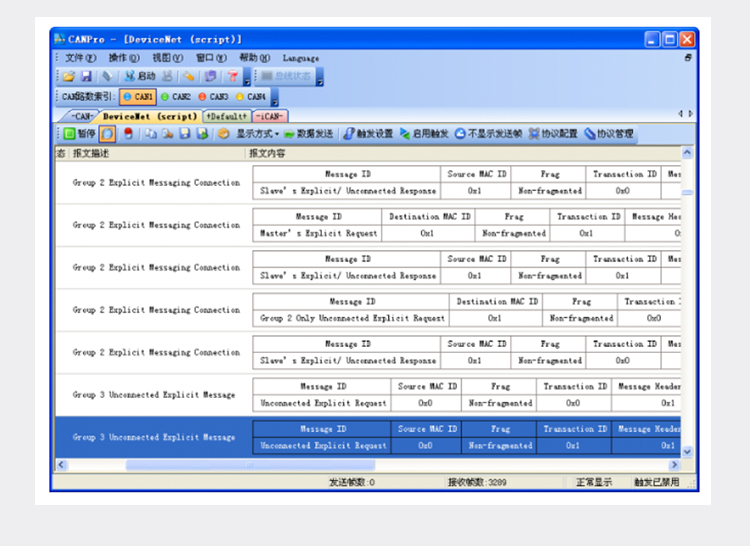The image size is (750, 546).
Task: Open the +Default+ tab
Action: [x=227, y=116]
